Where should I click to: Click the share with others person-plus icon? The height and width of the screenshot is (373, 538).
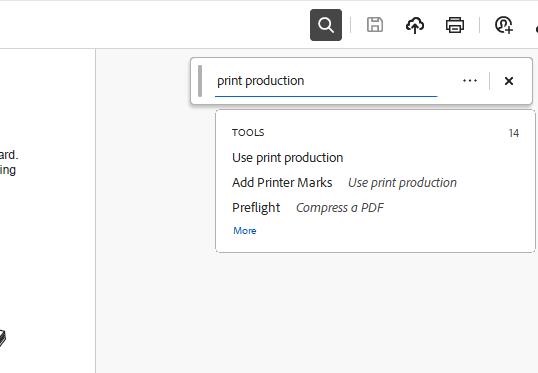(504, 25)
